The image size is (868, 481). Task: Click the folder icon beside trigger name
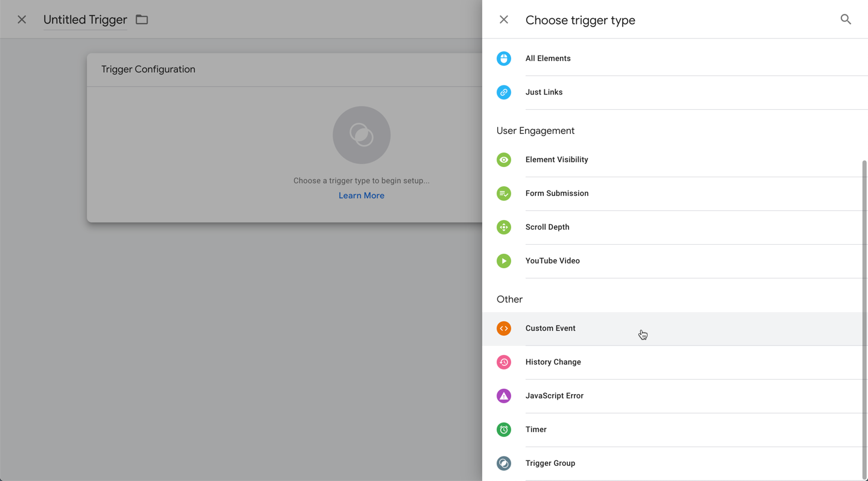pyautogui.click(x=141, y=19)
